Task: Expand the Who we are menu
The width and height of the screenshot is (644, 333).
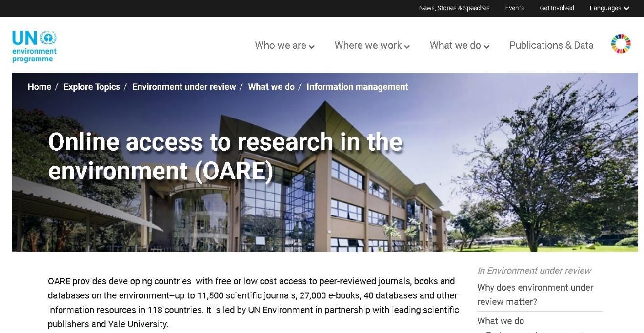Action: pyautogui.click(x=284, y=45)
